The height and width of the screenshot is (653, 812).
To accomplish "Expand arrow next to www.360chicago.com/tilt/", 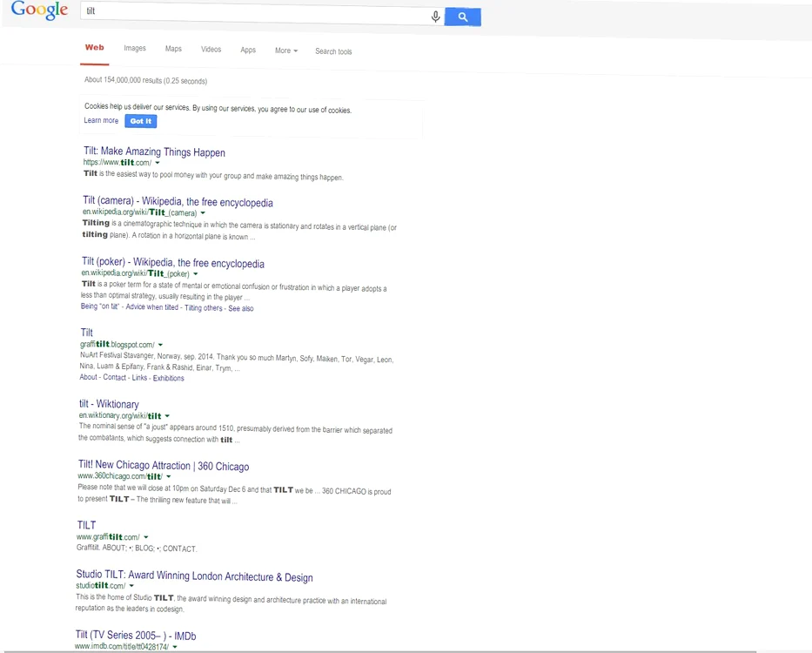I will [x=169, y=476].
